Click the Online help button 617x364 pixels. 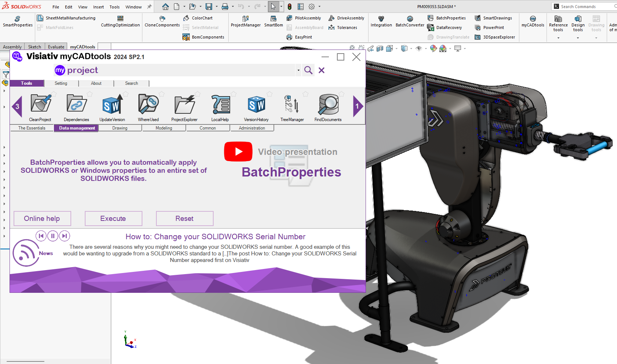42,219
